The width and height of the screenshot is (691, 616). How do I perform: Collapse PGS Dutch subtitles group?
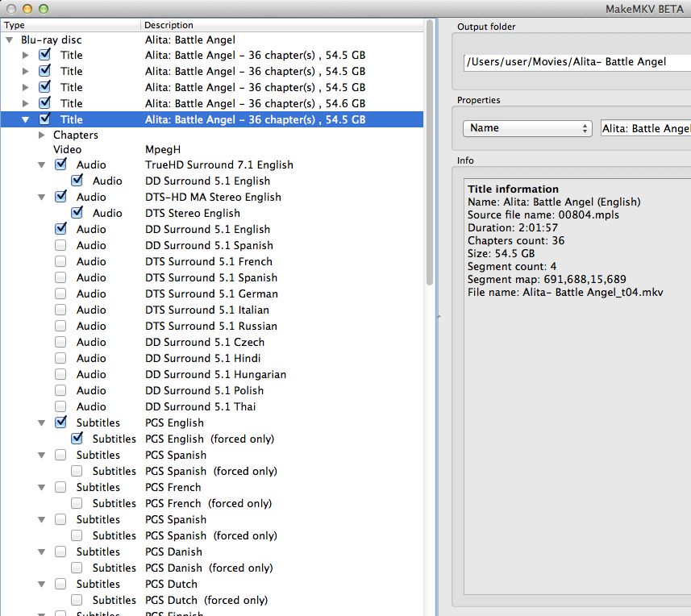(x=41, y=585)
